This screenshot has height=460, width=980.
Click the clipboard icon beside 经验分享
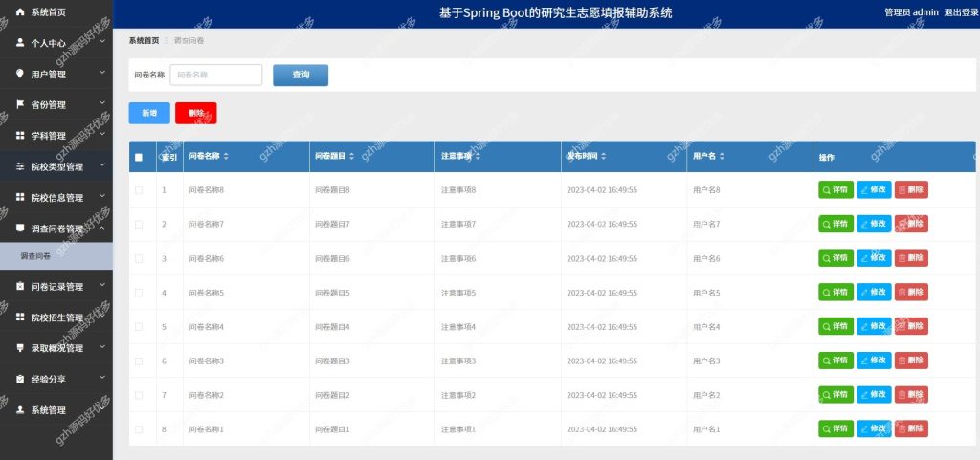(x=20, y=379)
